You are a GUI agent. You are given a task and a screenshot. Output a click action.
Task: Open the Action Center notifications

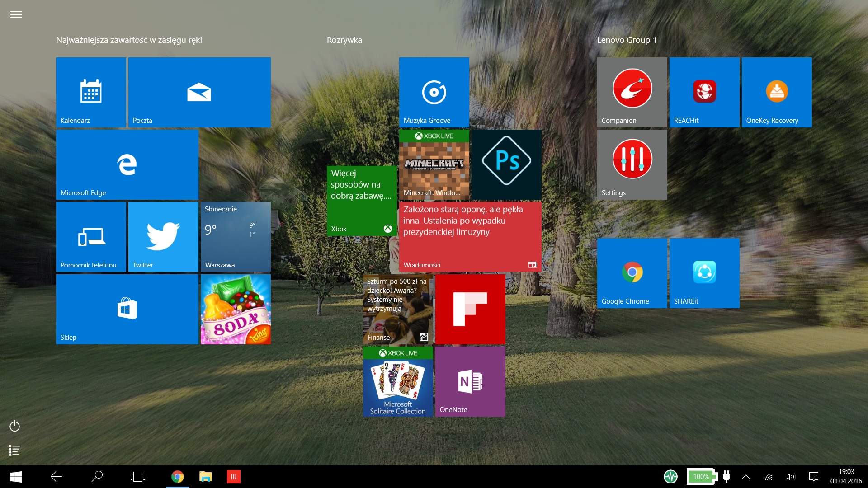tap(814, 477)
